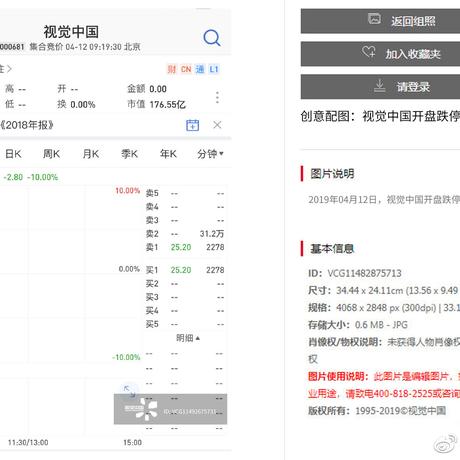
Task: Collapse the 明细 details expander
Action: pos(188,338)
